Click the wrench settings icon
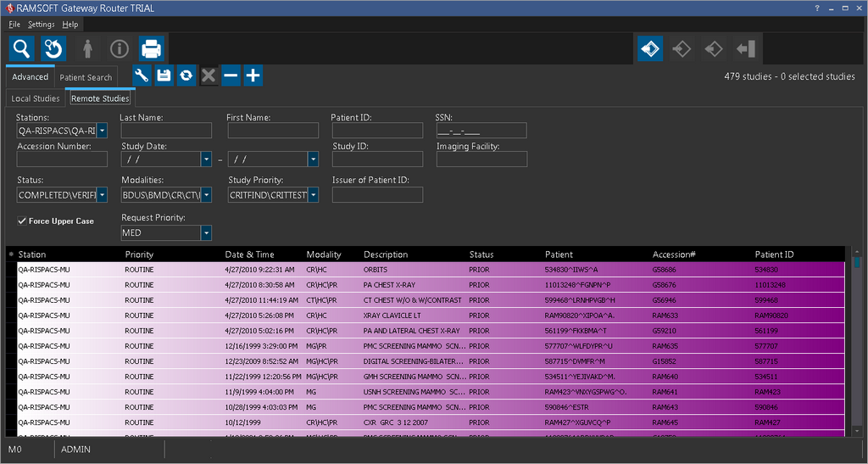868x464 pixels. tap(142, 75)
